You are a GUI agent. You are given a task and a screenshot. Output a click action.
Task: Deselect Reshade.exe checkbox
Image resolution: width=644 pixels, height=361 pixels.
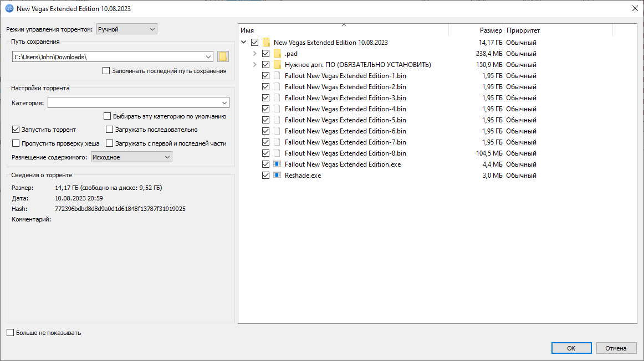point(265,175)
